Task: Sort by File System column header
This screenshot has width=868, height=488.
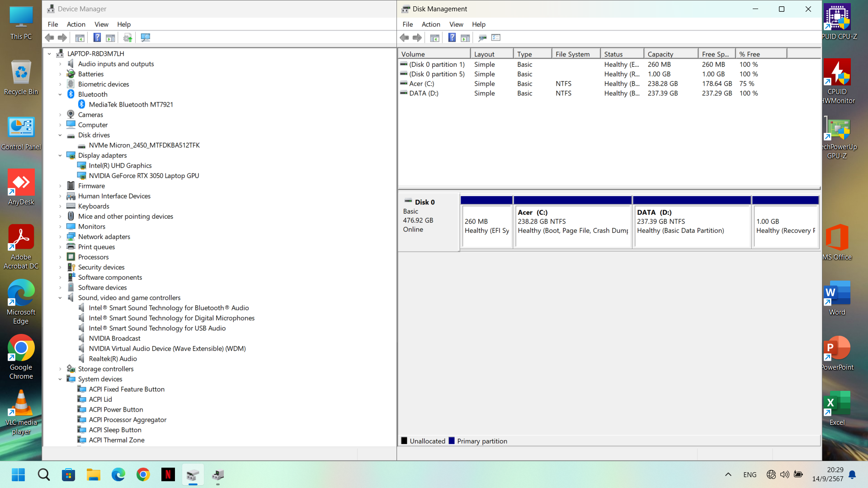Action: (575, 54)
